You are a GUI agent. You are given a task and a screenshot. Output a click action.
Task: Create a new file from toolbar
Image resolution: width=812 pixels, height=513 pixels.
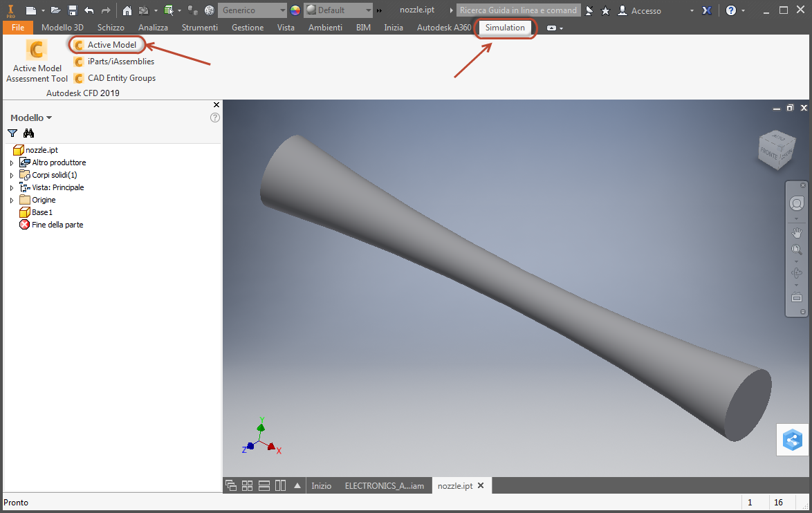click(x=31, y=10)
